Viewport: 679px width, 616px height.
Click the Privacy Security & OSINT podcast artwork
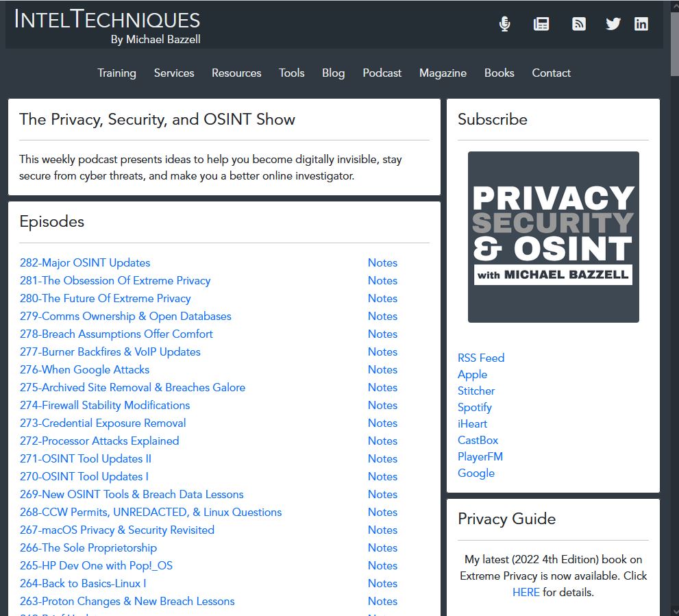click(554, 237)
